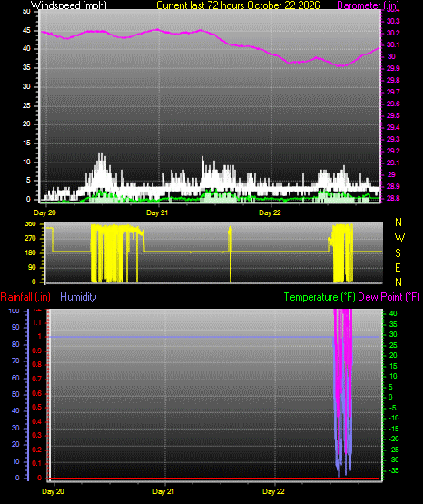Click the green "Temperature (°F)" legend label
The height and width of the screenshot is (504, 423).
pyautogui.click(x=320, y=297)
